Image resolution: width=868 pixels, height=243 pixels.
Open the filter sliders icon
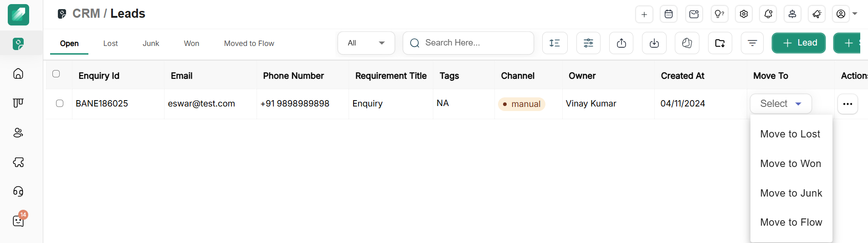588,43
